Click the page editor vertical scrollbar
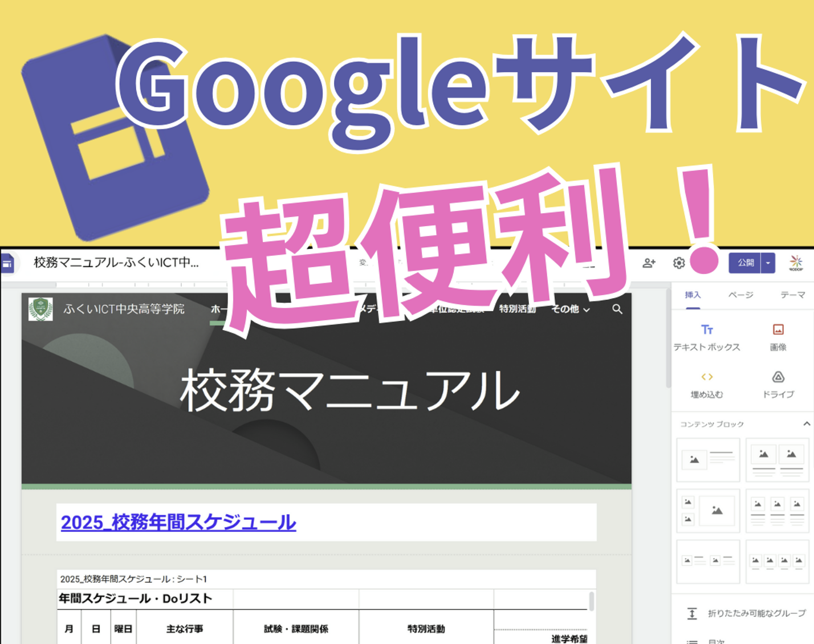 668,339
